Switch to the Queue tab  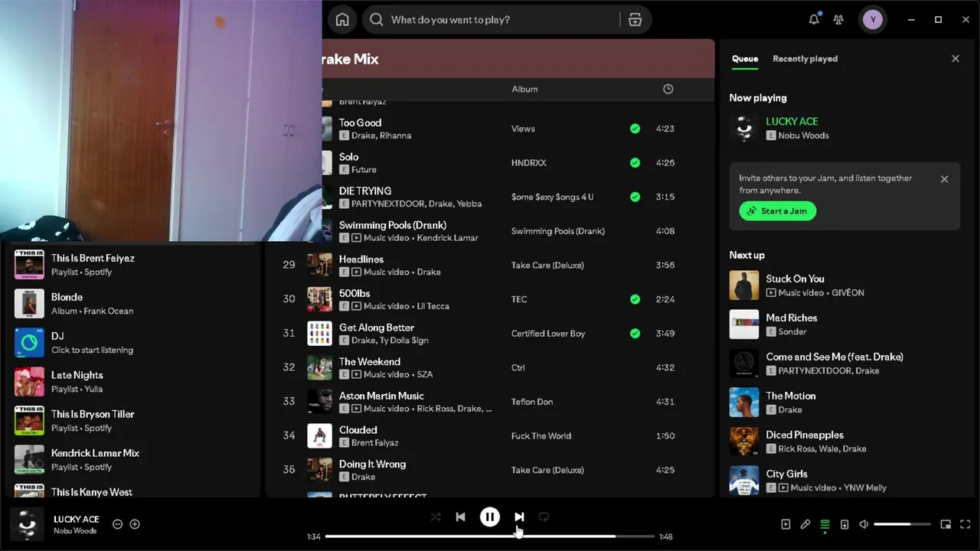(745, 59)
